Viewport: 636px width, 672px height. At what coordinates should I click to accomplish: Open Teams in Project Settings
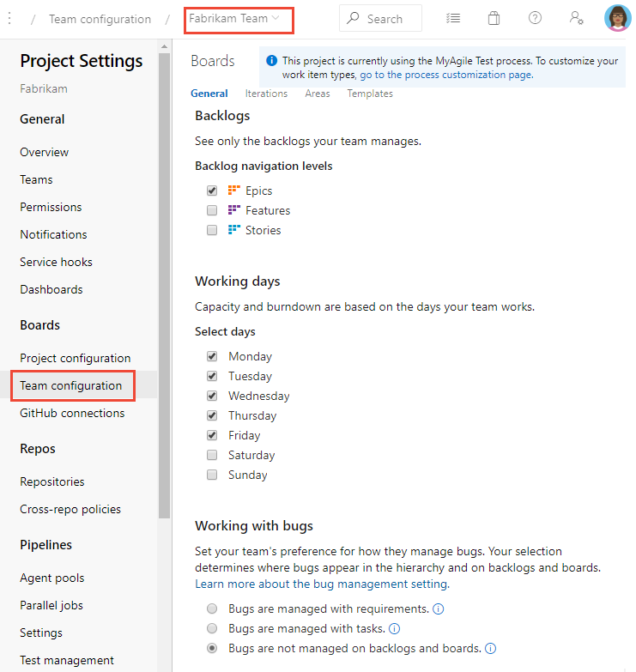[36, 179]
